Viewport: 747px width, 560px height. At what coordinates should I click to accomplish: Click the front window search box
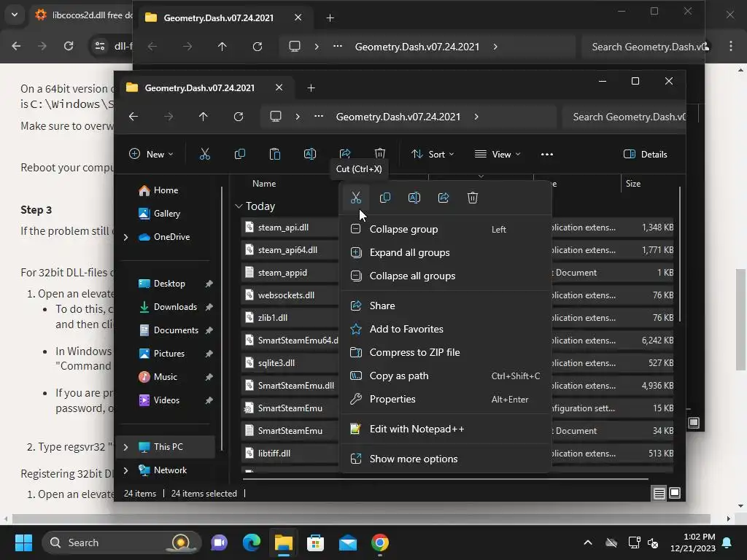[624, 117]
